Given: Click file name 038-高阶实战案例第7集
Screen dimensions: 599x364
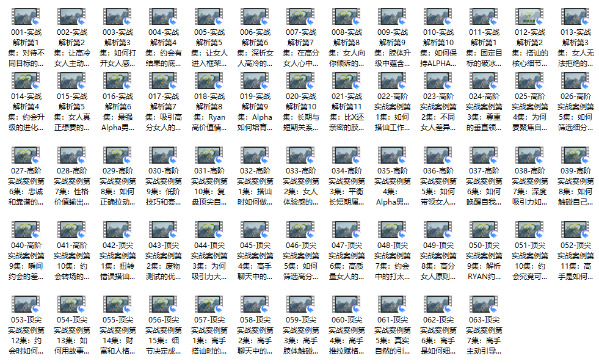Looking at the screenshot, I should 530,186.
